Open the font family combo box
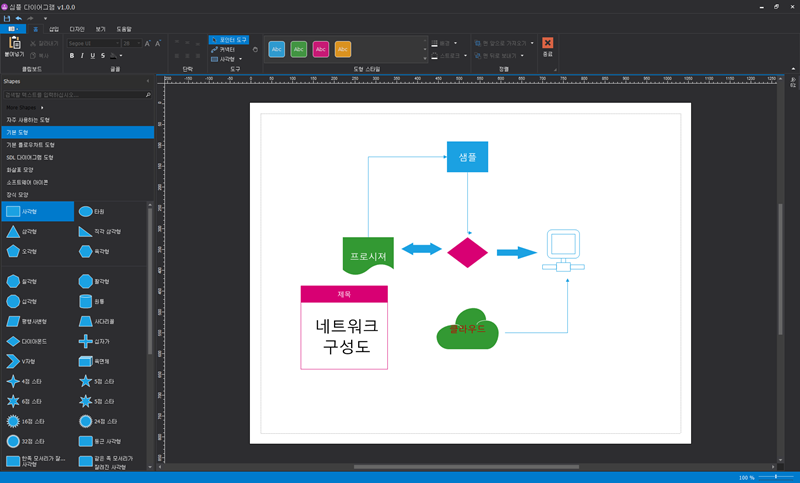The image size is (800, 483). pyautogui.click(x=94, y=43)
